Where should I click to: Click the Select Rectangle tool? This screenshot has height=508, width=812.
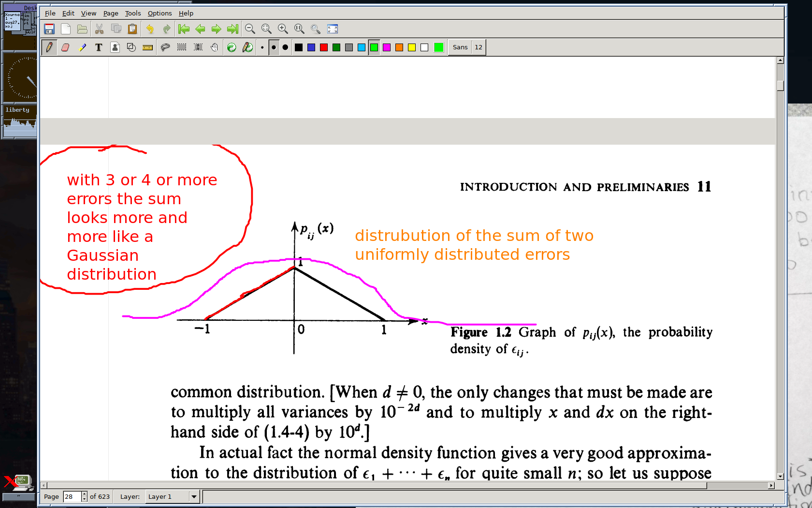pyautogui.click(x=181, y=47)
